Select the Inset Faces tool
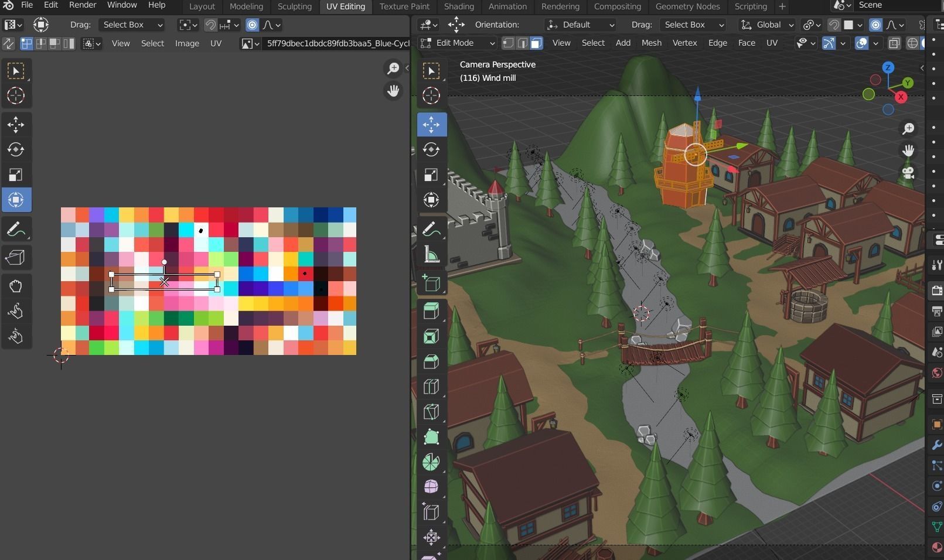This screenshot has height=560, width=944. [431, 336]
